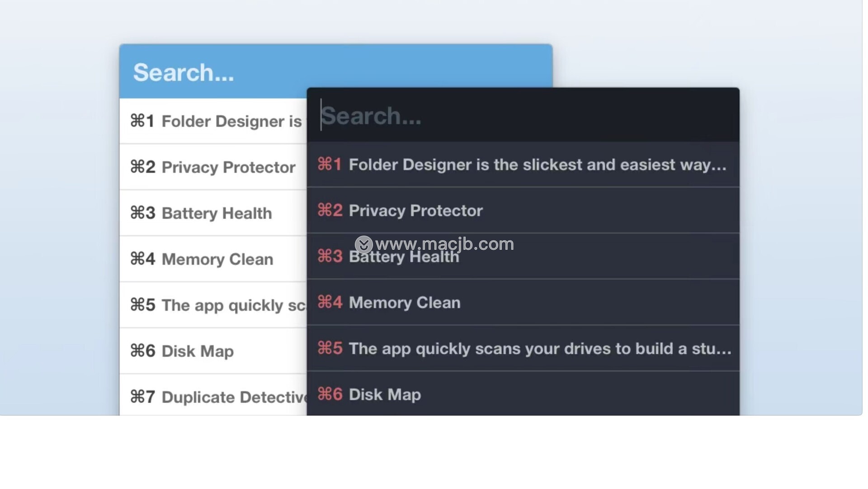
Task: Select Battery Health row in light window
Action: tap(213, 213)
